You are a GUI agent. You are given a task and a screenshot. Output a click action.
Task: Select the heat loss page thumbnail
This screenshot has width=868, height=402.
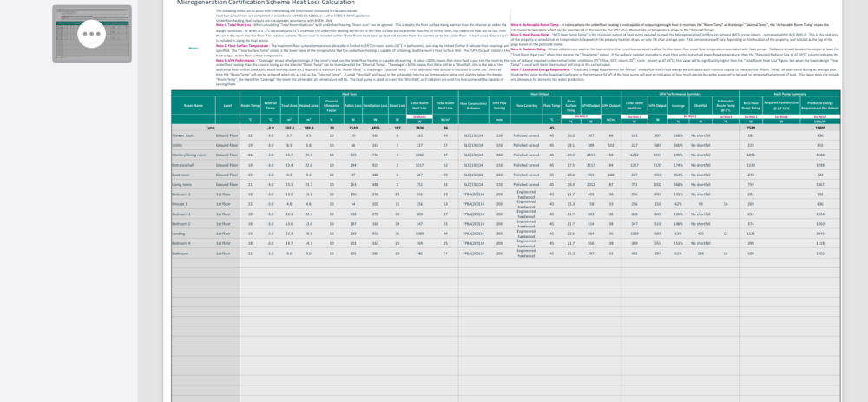pos(92,34)
